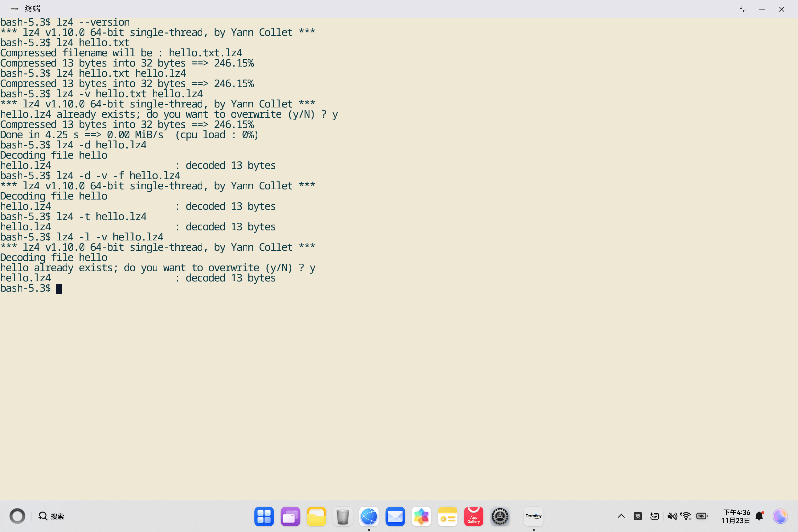The image size is (798, 532).
Task: Open the purple multi-window task view icon
Action: click(x=290, y=516)
